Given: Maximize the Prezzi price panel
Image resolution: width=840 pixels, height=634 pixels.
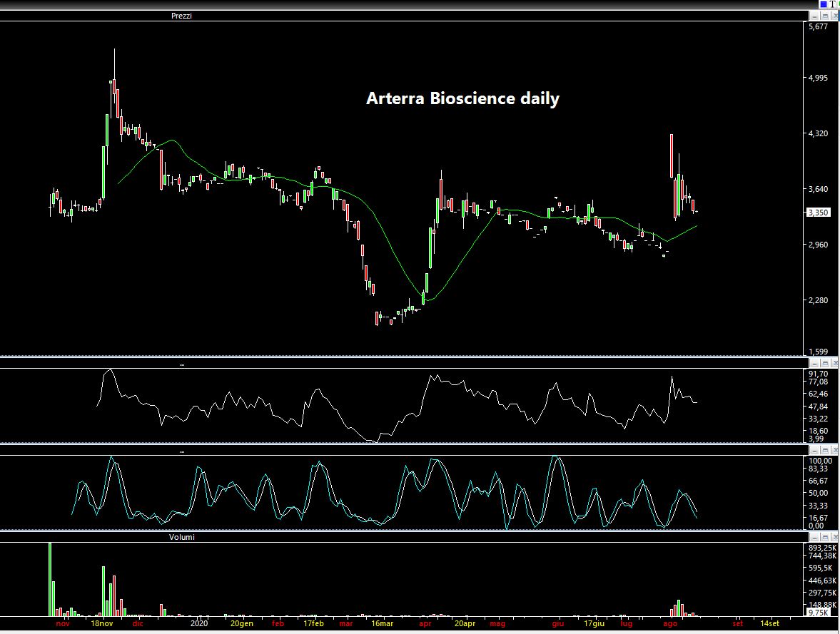Looking at the screenshot, I should tap(825, 16).
